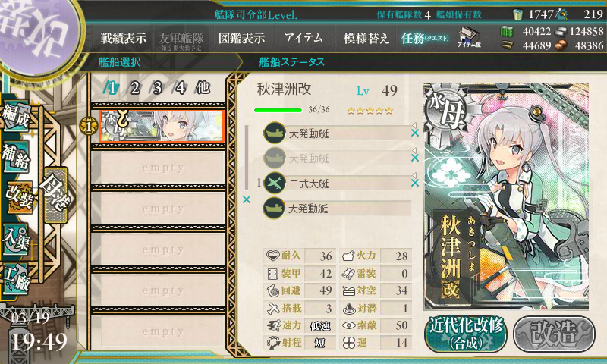Click the 母港 home port badge
This screenshot has width=607, height=364.
pos(55,195)
